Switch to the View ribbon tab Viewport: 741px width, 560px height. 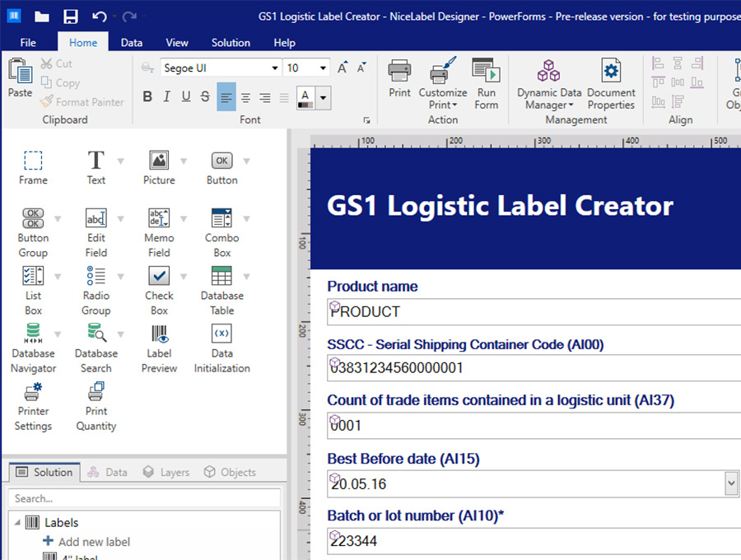coord(177,43)
